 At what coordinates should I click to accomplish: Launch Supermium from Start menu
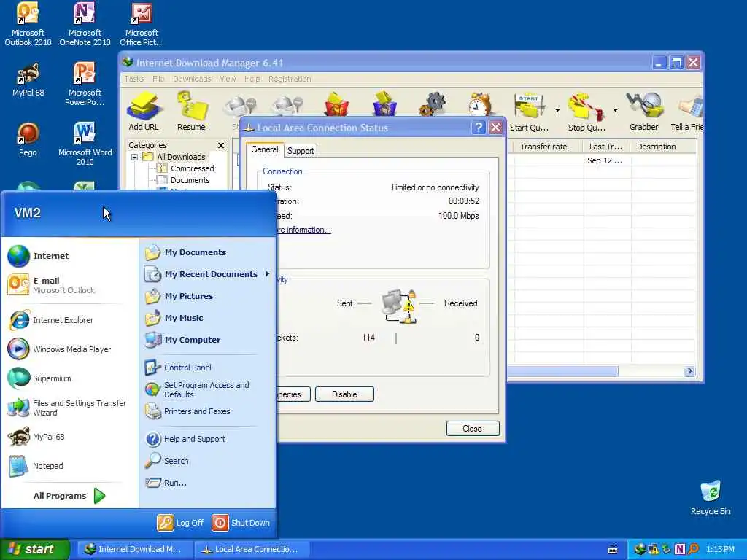(69, 378)
